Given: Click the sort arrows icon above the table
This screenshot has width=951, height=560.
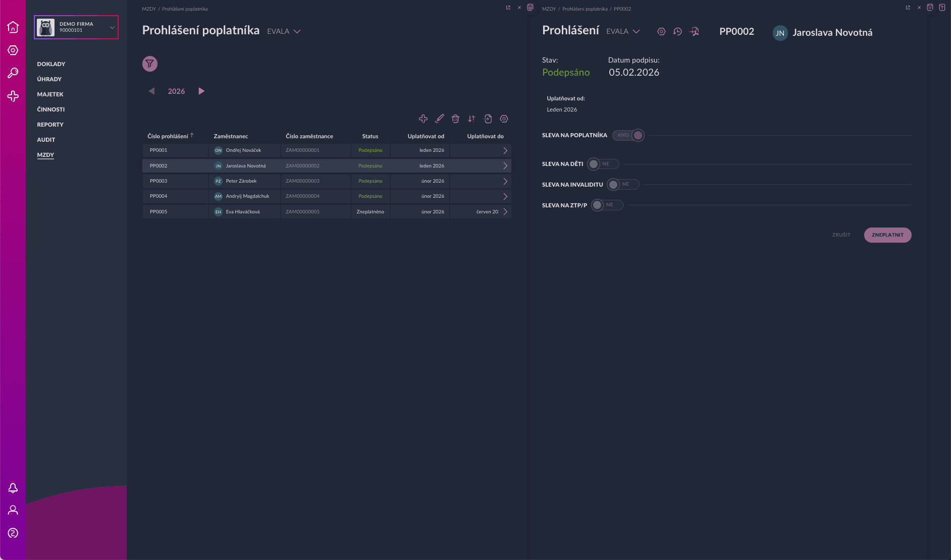Looking at the screenshot, I should 471,119.
